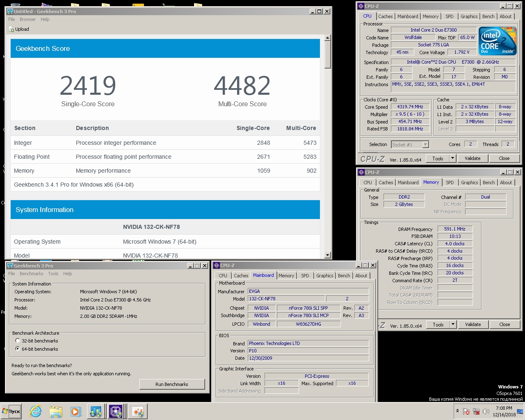Open About tab in CPU-Z Memory window

[x=506, y=183]
